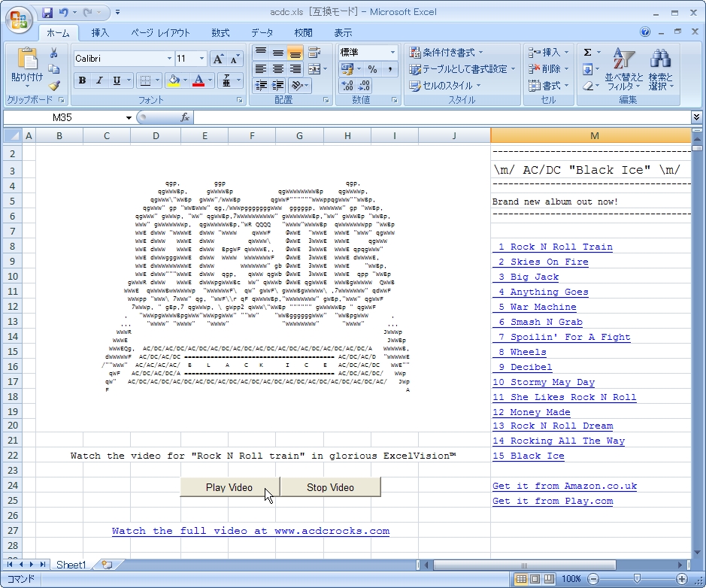Image resolution: width=706 pixels, height=588 pixels.
Task: Click the Paste clipboard icon
Action: click(x=27, y=60)
